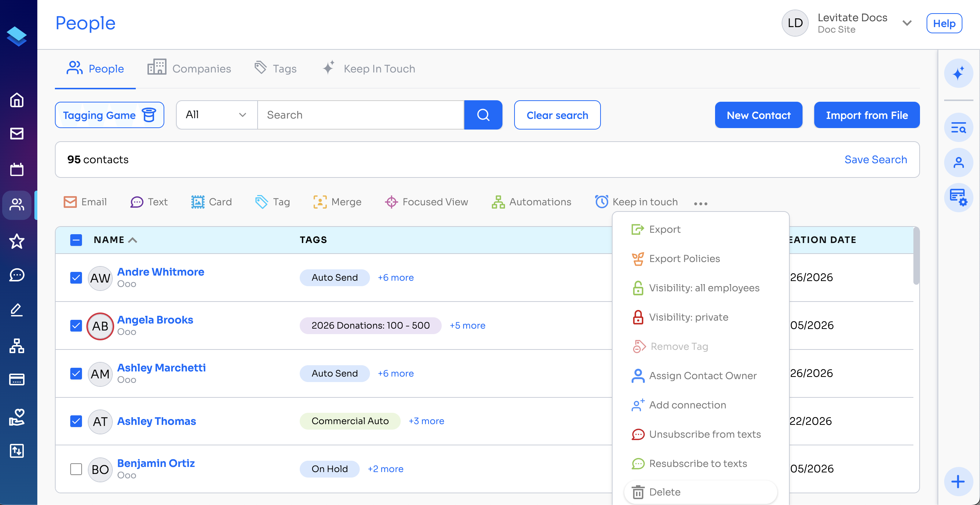This screenshot has height=505, width=980.
Task: Open the star favorites icon in sidebar
Action: (17, 241)
